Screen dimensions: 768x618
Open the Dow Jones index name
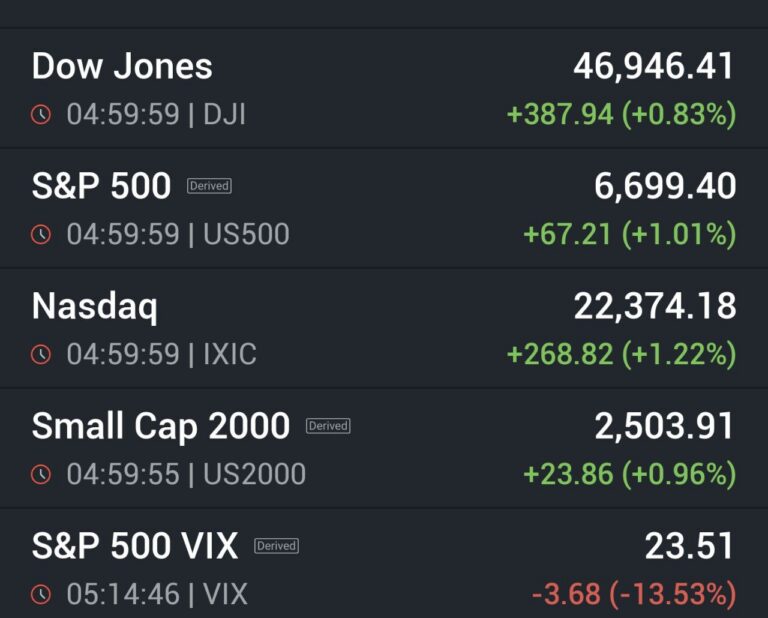click(x=122, y=67)
